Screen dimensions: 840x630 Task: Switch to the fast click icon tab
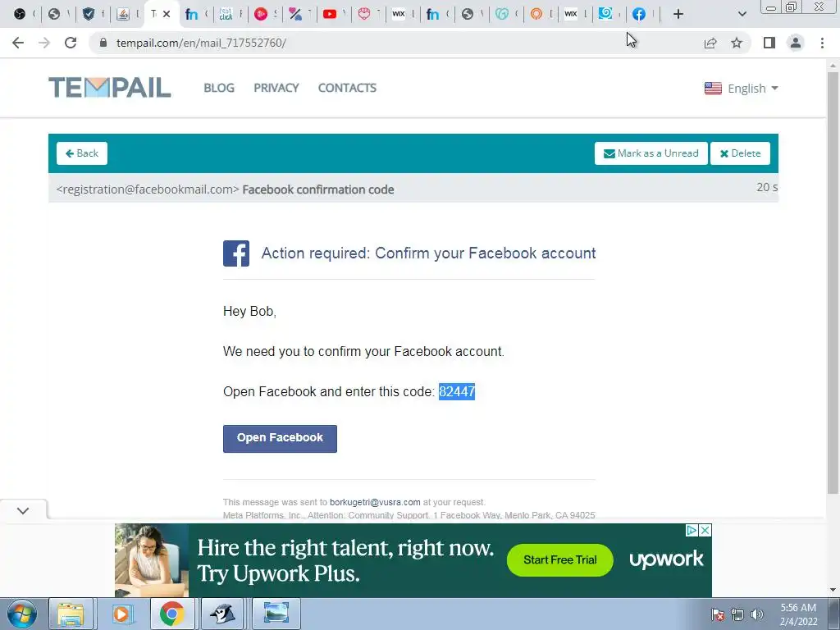tap(226, 14)
